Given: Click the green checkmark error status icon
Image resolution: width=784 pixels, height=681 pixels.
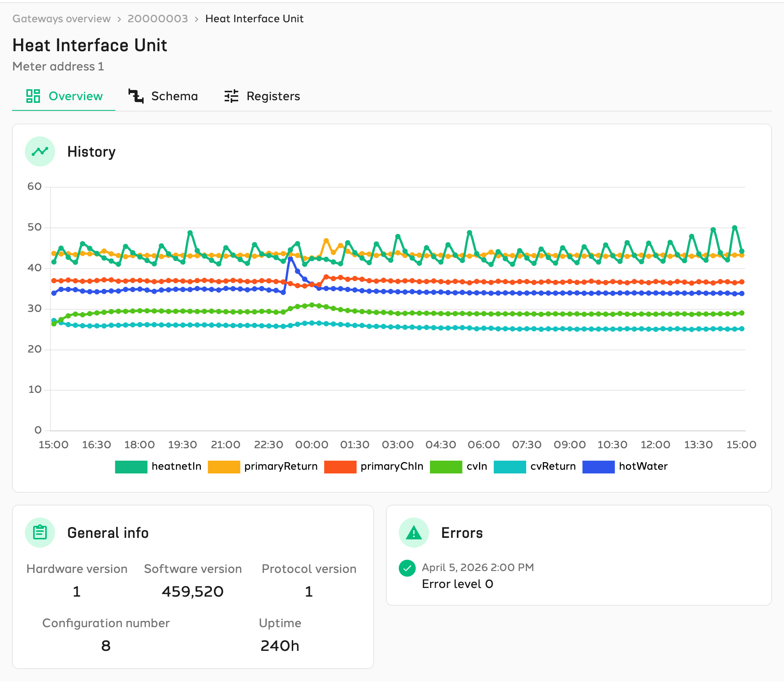Looking at the screenshot, I should point(407,568).
